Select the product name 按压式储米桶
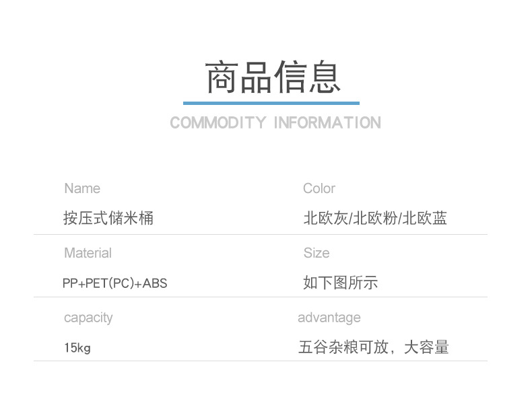Viewport: 532px width, 409px height. [108, 218]
